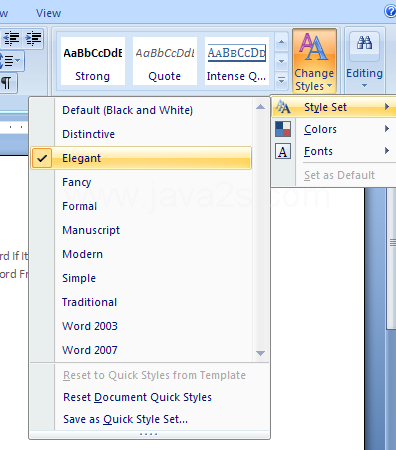396x450 pixels.
Task: Apply the Strong quick style
Action: click(93, 61)
